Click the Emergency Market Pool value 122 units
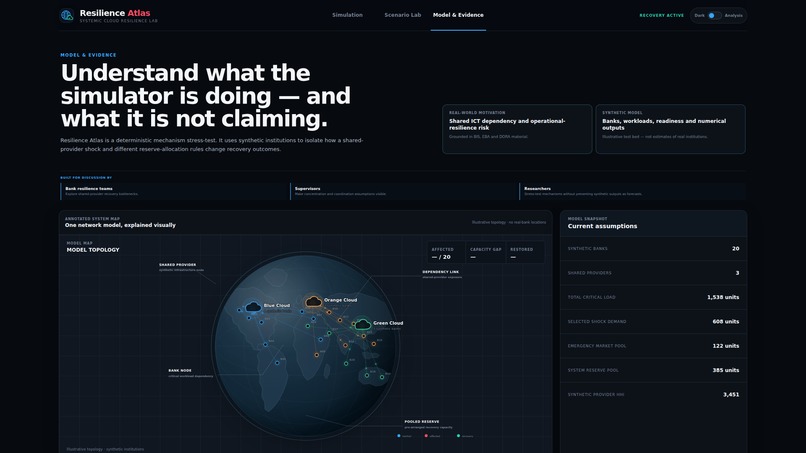 [726, 346]
